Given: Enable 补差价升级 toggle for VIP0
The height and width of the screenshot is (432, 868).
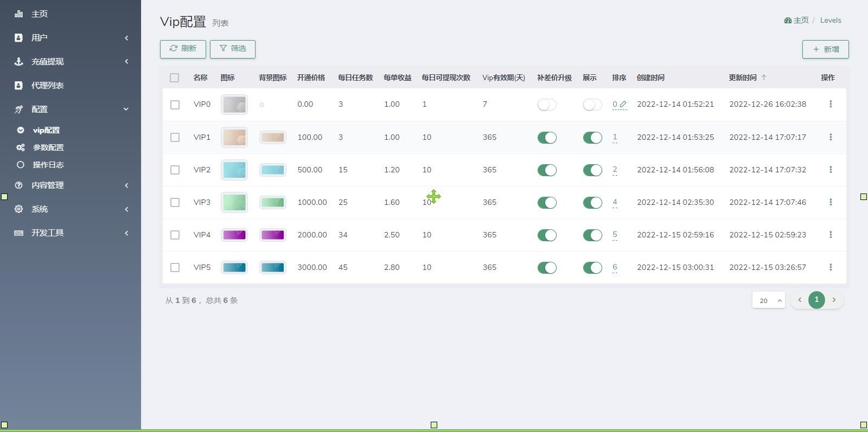Looking at the screenshot, I should 547,105.
